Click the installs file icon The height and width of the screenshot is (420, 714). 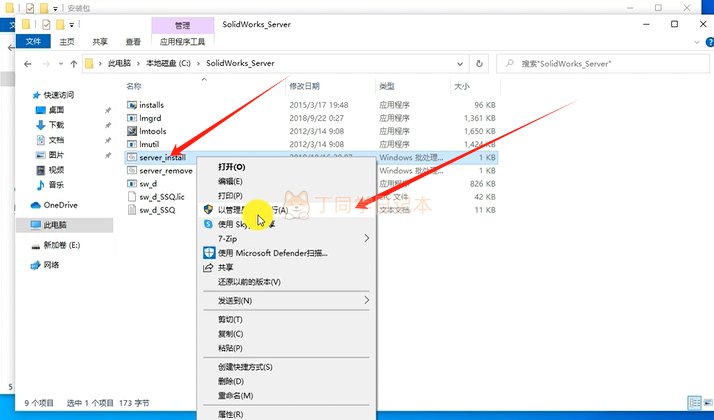coord(132,105)
